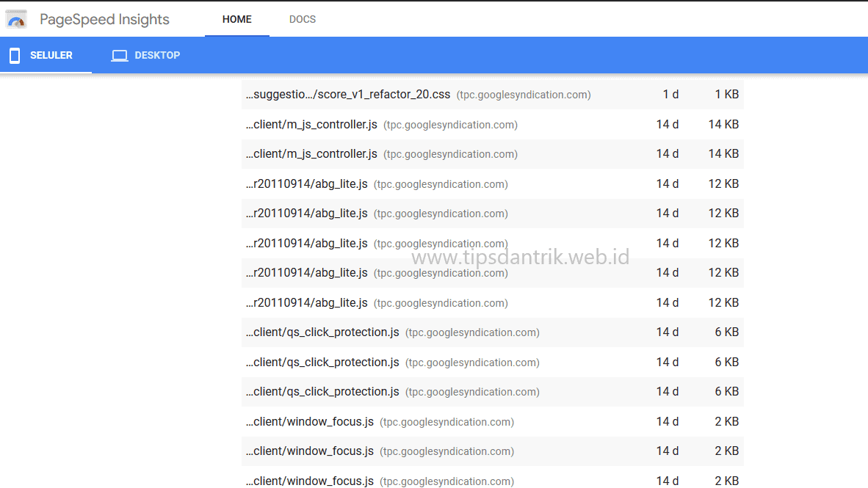Switch to the DESKTOP results tab
Screen dimensions: 868x488
click(145, 55)
